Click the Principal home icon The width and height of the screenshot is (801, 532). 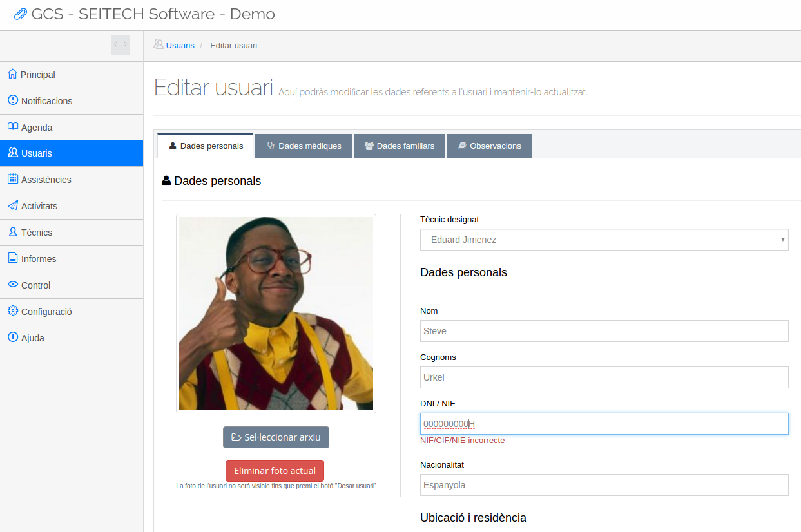click(x=12, y=74)
